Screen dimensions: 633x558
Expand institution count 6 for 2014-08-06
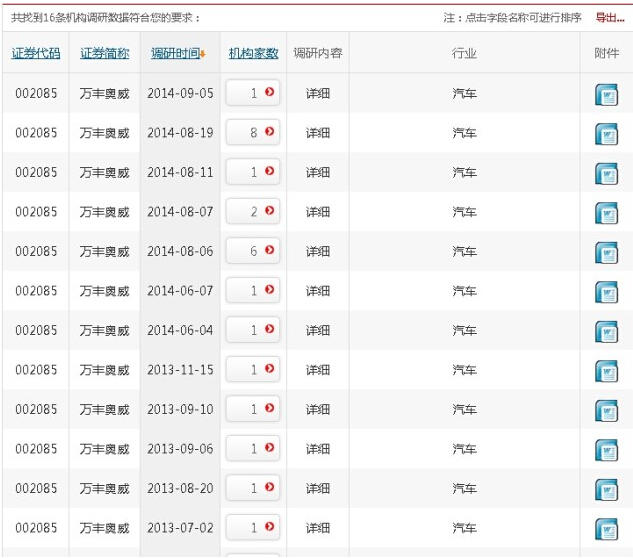[269, 251]
